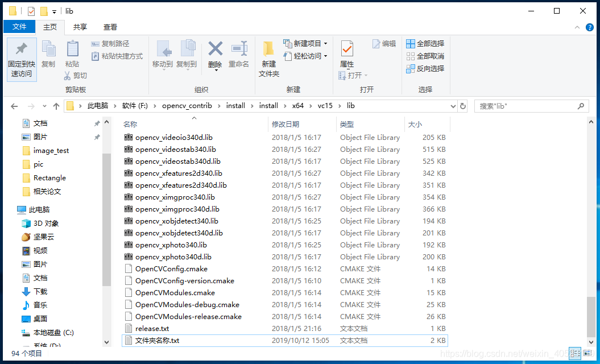Viewport: 600px width, 364px height.
Task: Click Edit (编辑) in ribbon
Action: [384, 44]
